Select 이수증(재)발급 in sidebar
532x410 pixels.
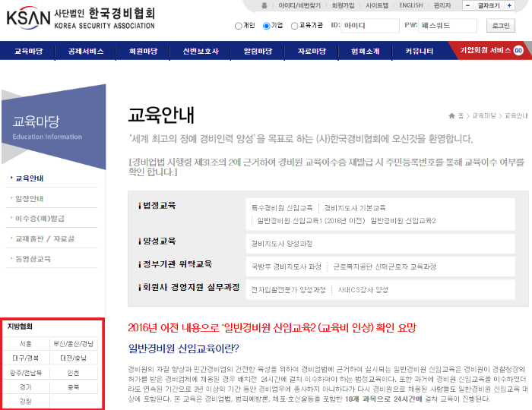click(40, 219)
